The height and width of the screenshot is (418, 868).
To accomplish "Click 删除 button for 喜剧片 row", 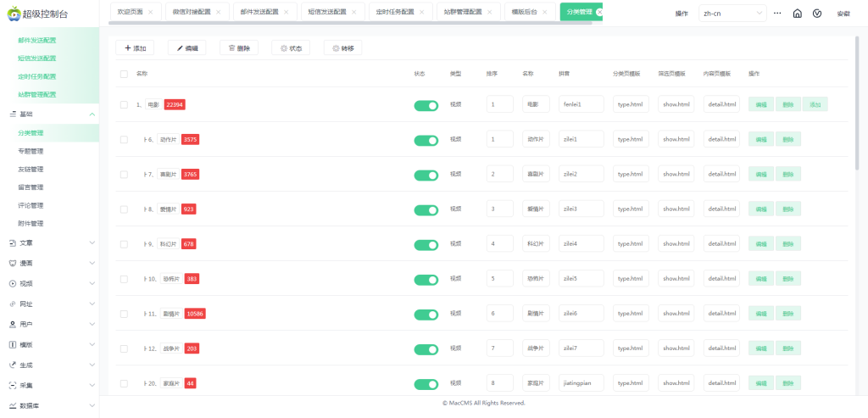I will click(787, 174).
